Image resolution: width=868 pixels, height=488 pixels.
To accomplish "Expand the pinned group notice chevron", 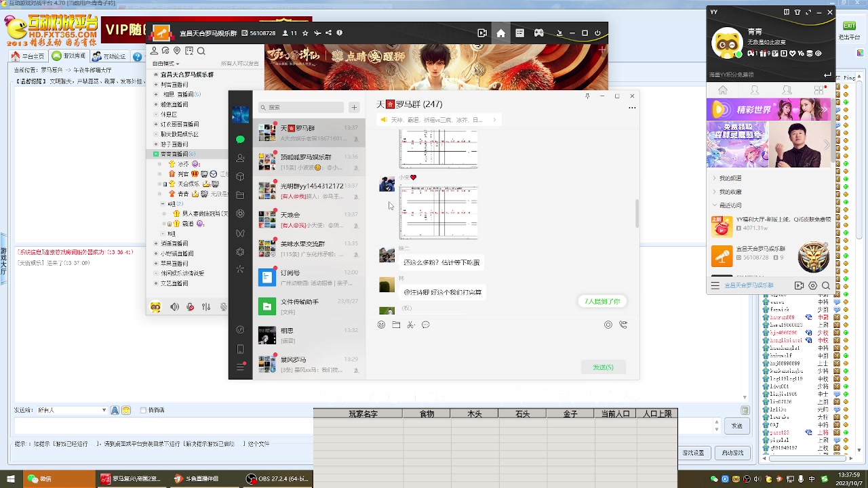I will click(x=494, y=120).
